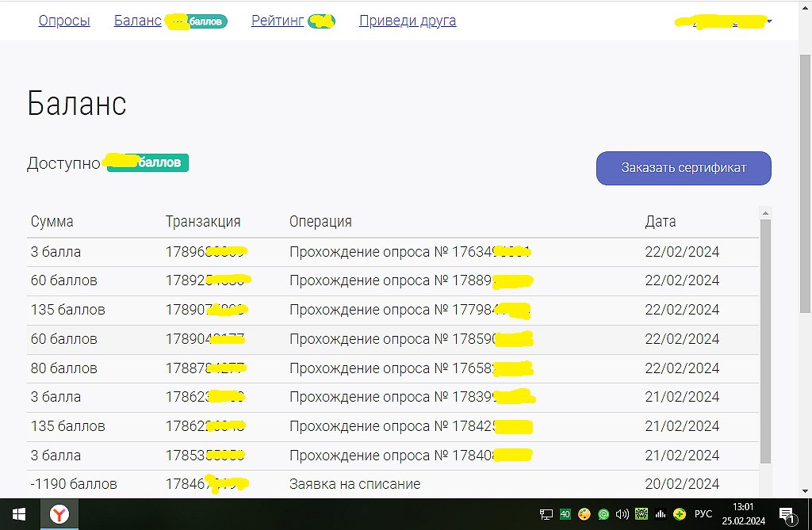Image resolution: width=812 pixels, height=530 pixels.
Task: Open the taskbar clock and date
Action: [744, 514]
